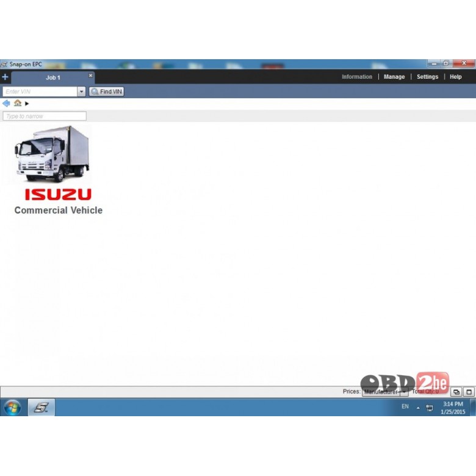Minimize the Snap-on EPC window
Screen dimensions: 476x476
click(x=434, y=63)
